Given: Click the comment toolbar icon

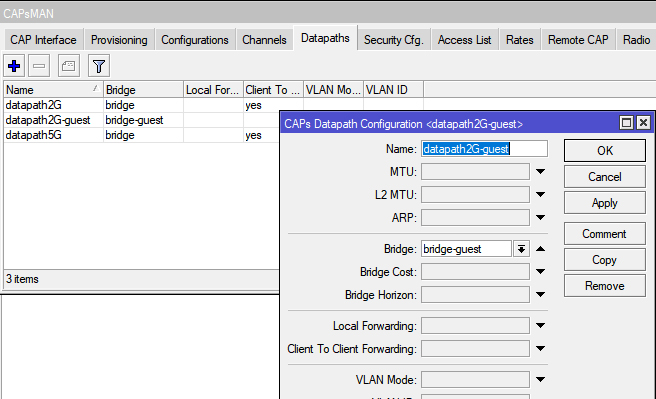Looking at the screenshot, I should coord(69,66).
